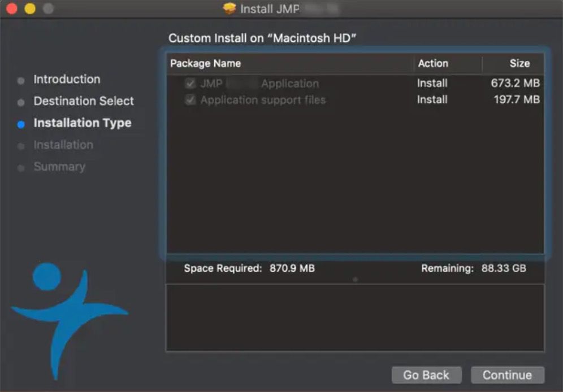563x392 pixels.
Task: Click the package description text box
Action: (355, 317)
